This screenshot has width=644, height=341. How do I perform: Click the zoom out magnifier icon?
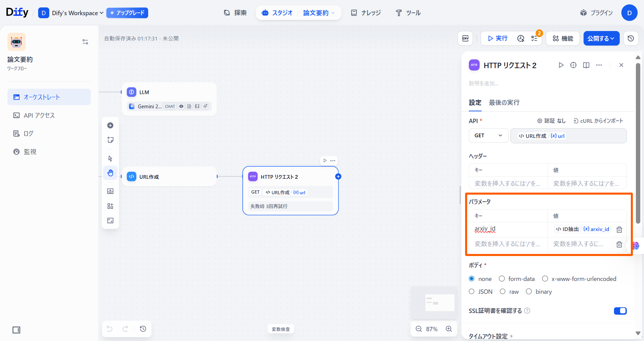pos(419,329)
